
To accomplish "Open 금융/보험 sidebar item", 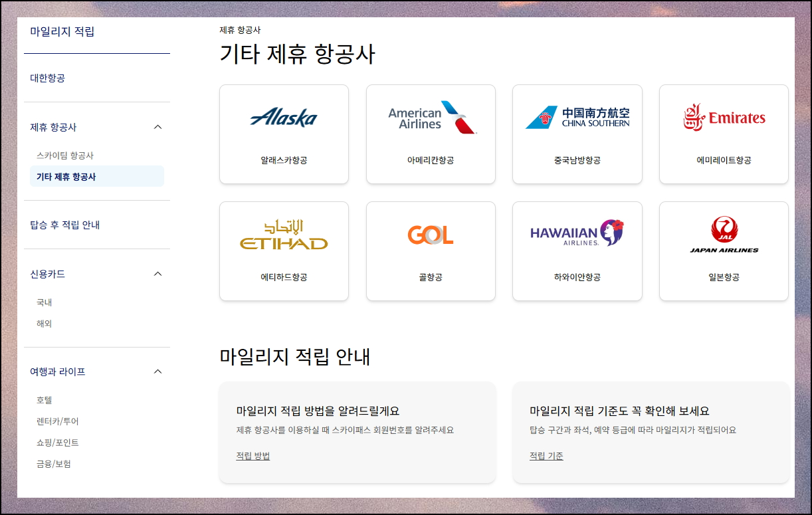I will pyautogui.click(x=54, y=464).
